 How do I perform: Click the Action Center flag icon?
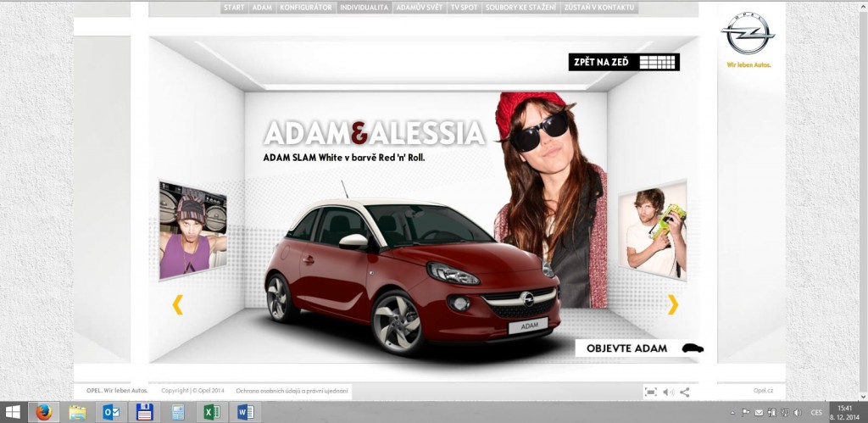coord(745,413)
